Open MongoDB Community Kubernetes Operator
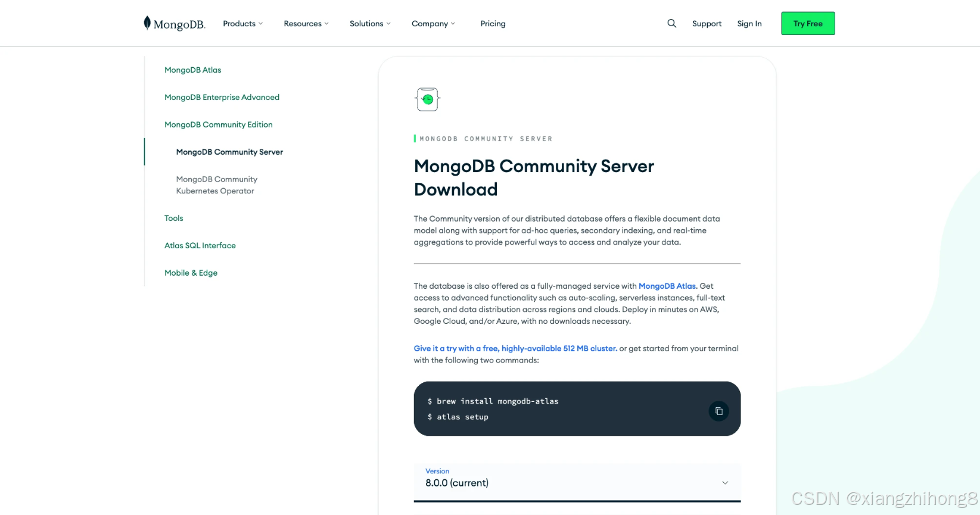Screen dimensions: 980x515 click(x=216, y=185)
